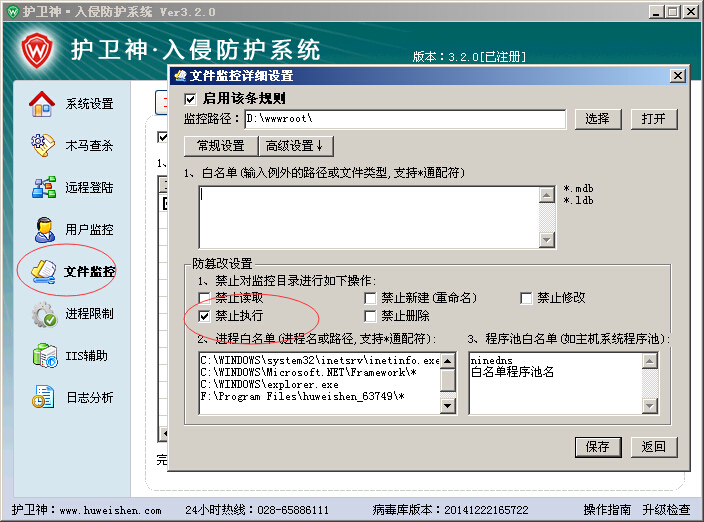Click the 选择 browse button

coord(598,119)
